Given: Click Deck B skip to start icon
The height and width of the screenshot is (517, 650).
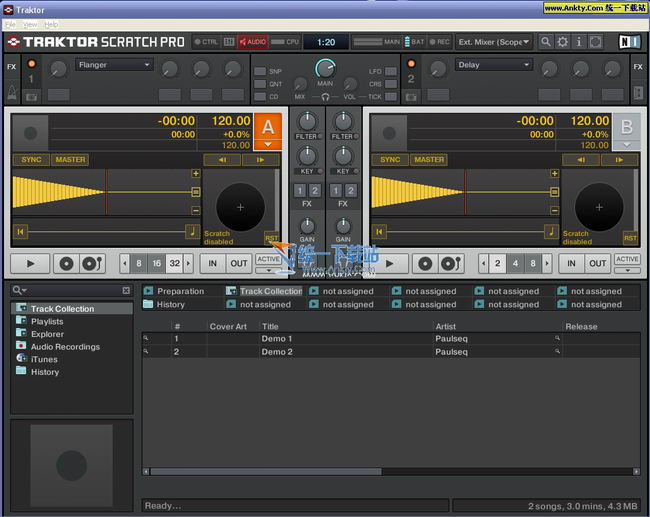Looking at the screenshot, I should click(379, 232).
